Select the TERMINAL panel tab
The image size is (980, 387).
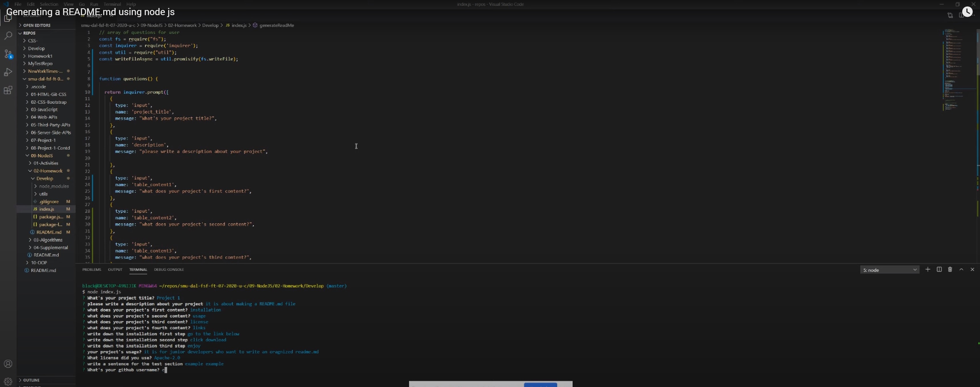[x=138, y=270]
